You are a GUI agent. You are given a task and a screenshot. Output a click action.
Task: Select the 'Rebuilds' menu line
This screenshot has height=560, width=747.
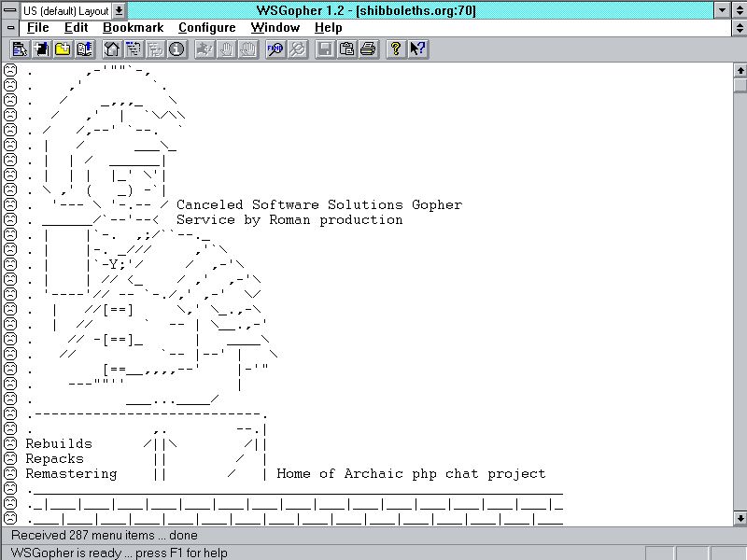pos(59,443)
